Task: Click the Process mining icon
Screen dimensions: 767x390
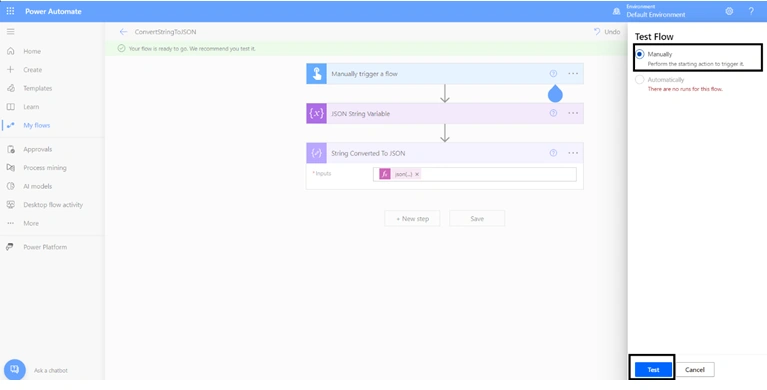Action: click(x=10, y=168)
